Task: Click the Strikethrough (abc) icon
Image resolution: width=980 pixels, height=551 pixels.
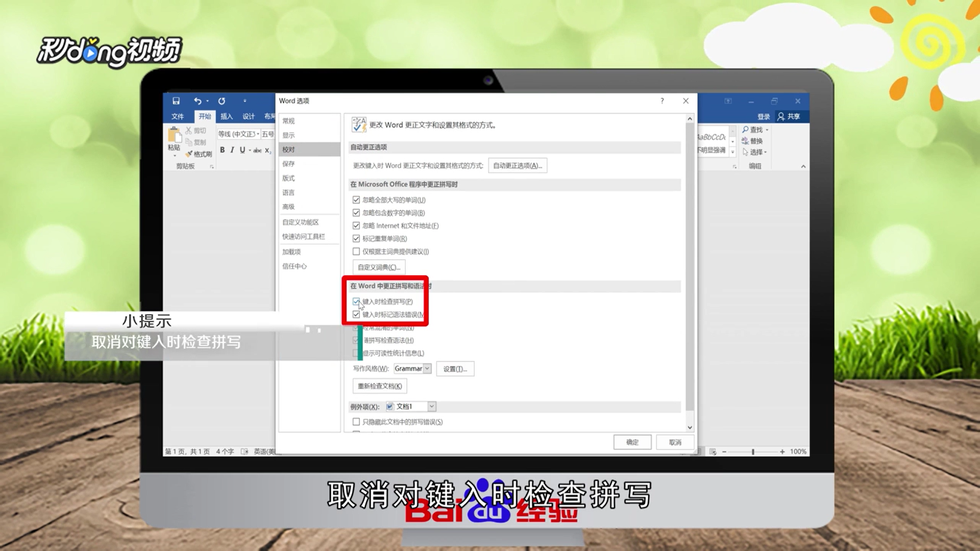Action: tap(257, 150)
